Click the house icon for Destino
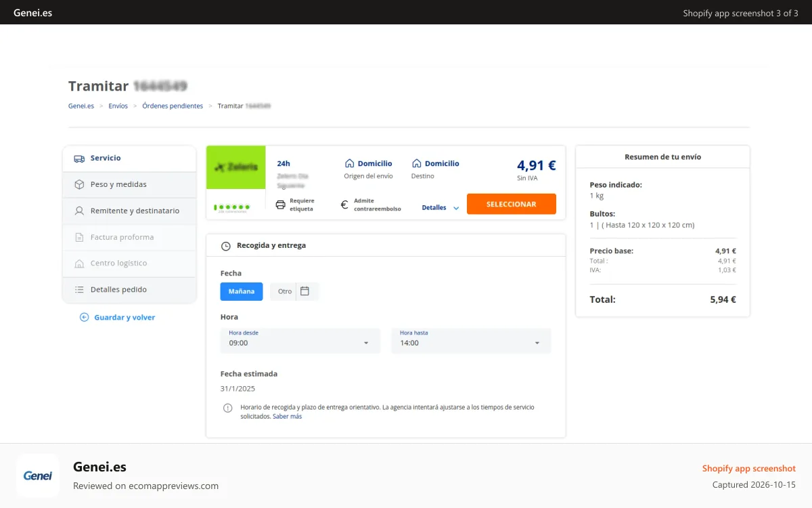Image resolution: width=812 pixels, height=508 pixels. [x=417, y=163]
